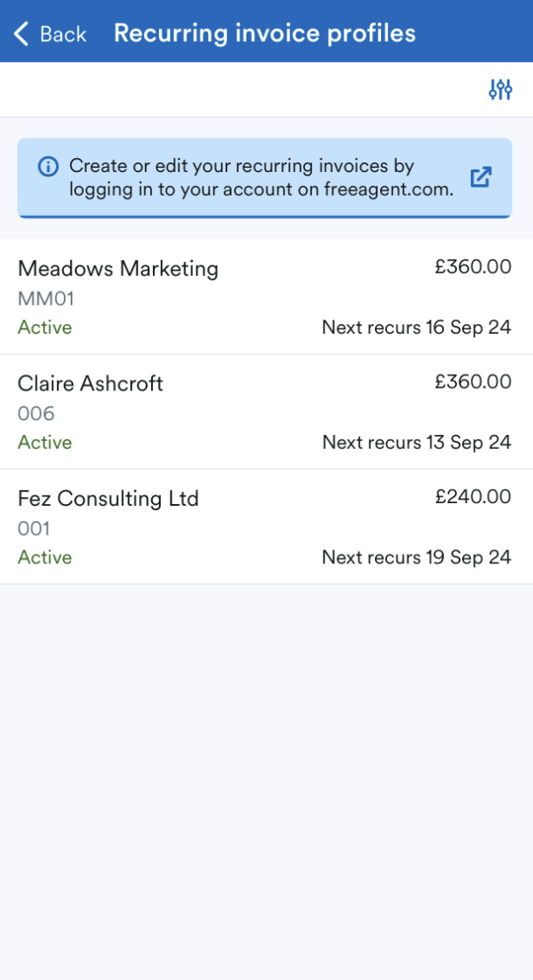
Task: Open the Claire Ashcroft invoice profile
Action: pos(90,383)
